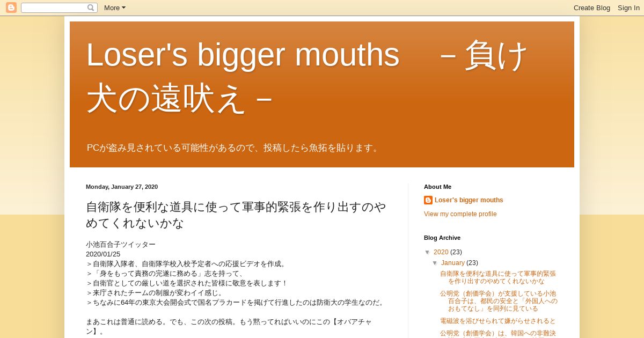The height and width of the screenshot is (338, 644).
Task: Open archive post 公明党（創価学会）は、韓国への非難決
Action: (498, 333)
